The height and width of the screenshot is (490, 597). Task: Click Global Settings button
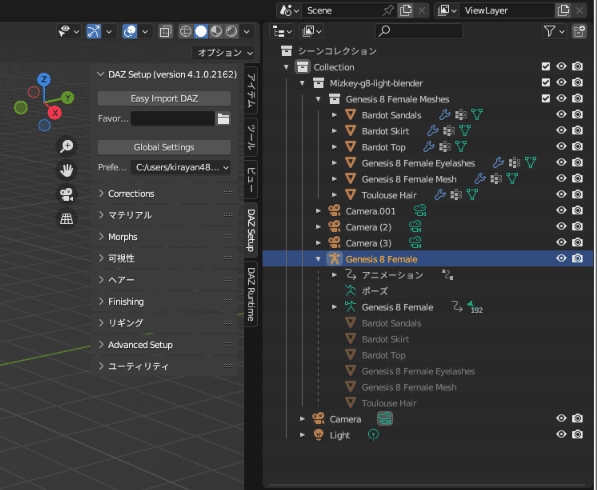164,147
